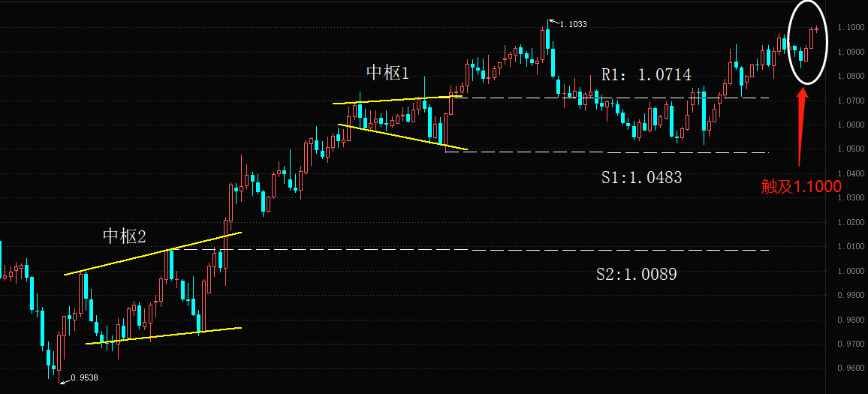Click the 1.0500 price axis label
This screenshot has width=868, height=394.
[852, 149]
